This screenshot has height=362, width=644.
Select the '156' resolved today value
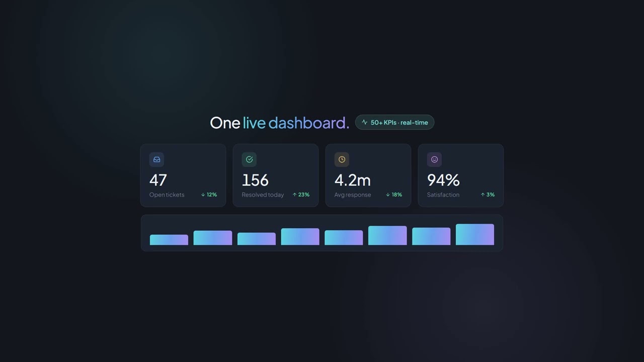pos(255,180)
